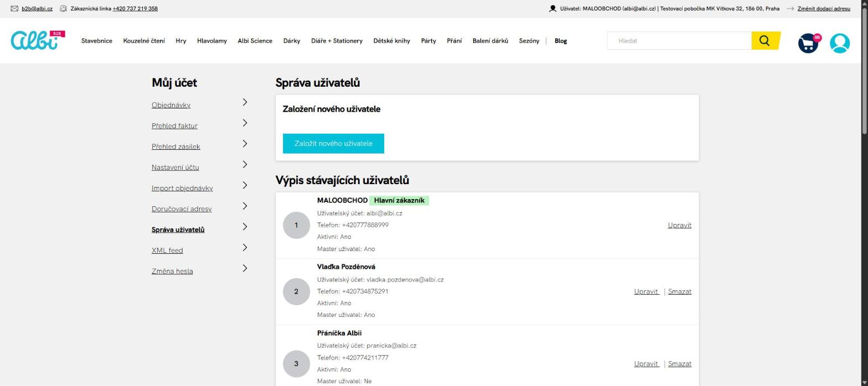
Task: Open the Párty menu category
Action: (428, 41)
